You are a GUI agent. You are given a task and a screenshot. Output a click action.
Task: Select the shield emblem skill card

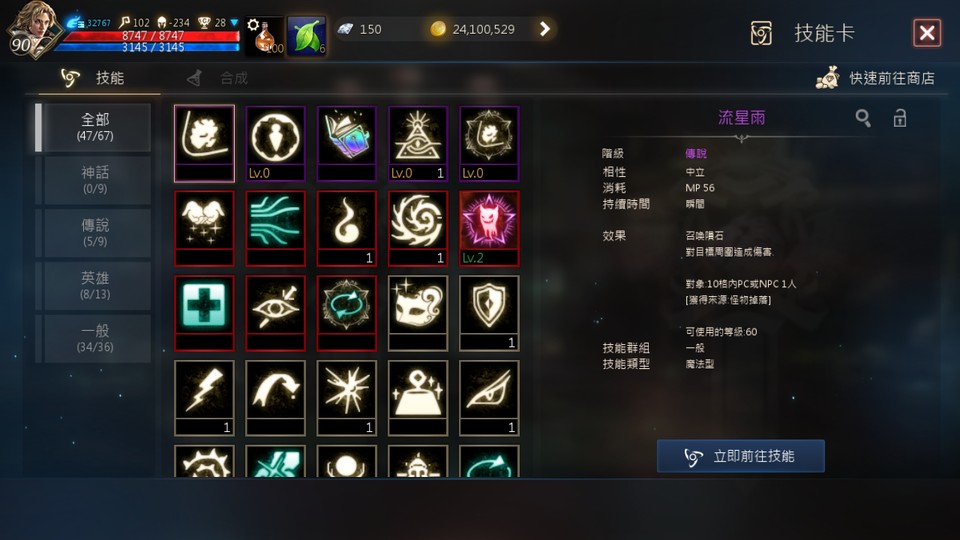click(x=489, y=313)
